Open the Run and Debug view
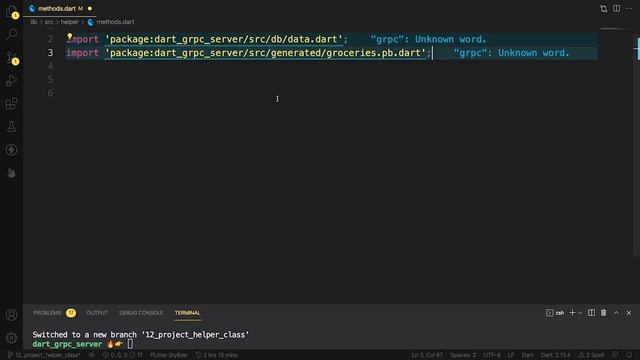This screenshot has height=360, width=640. (x=11, y=80)
